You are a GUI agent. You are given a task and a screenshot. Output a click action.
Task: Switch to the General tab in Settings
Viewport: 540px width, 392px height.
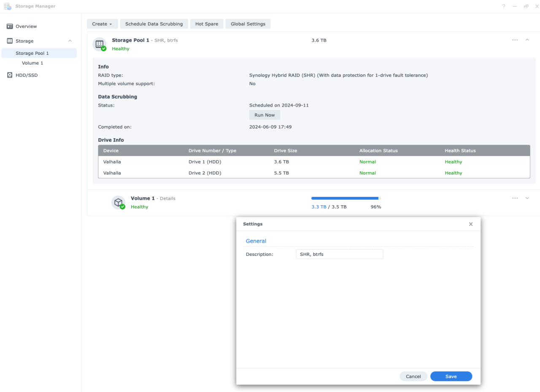(x=256, y=241)
